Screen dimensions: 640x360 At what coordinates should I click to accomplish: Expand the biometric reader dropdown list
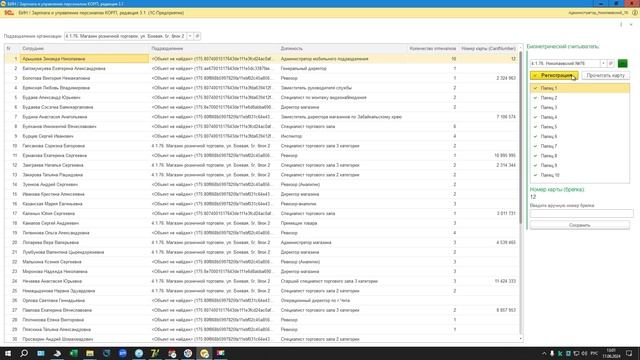click(603, 63)
